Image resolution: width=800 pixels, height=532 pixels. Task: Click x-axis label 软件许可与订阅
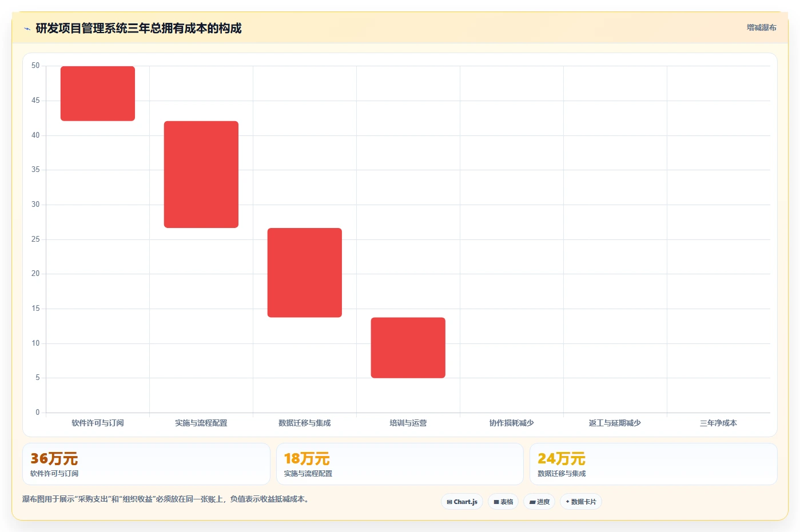[x=98, y=423]
